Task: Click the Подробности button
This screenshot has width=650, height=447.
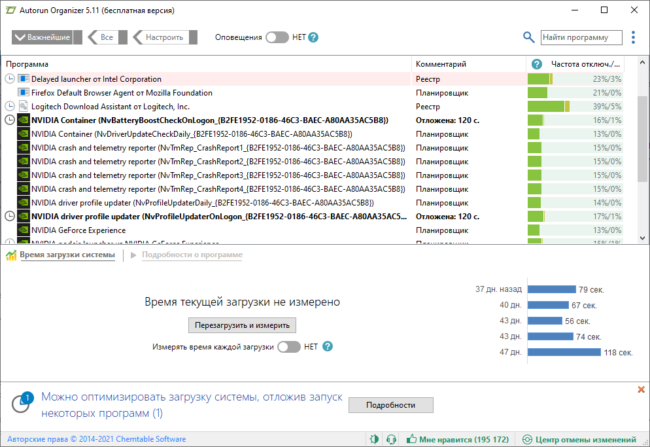Action: [391, 405]
